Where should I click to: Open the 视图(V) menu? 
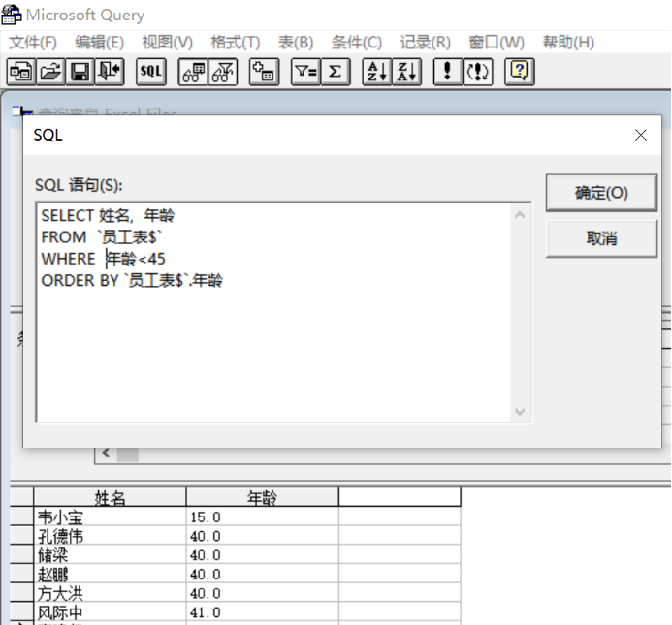click(x=168, y=43)
